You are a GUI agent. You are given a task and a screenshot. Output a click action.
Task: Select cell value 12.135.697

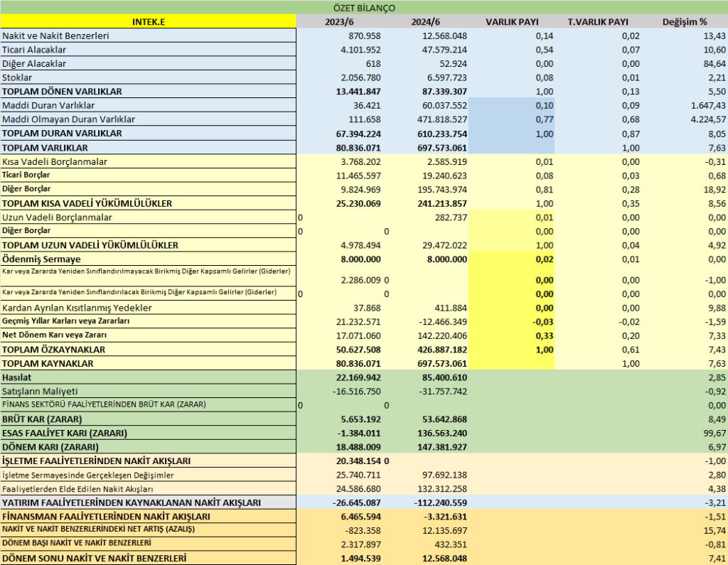click(x=444, y=531)
